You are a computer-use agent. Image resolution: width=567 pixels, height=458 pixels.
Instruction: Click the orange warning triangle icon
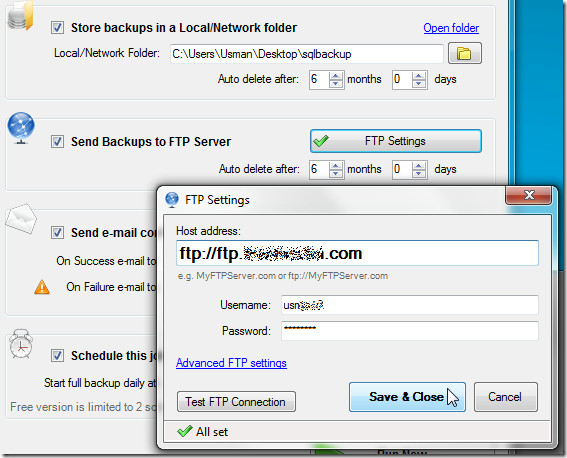coord(42,287)
